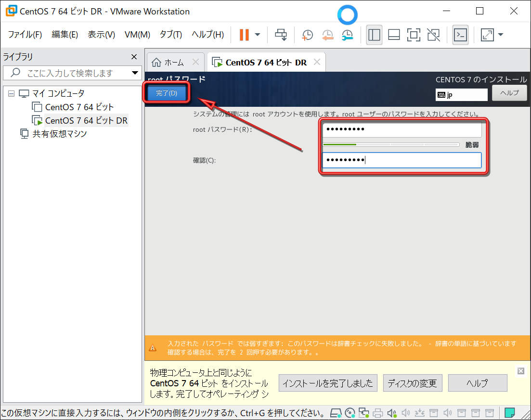Click the home icon on ホーム tab
This screenshot has height=420, width=531.
tap(156, 62)
